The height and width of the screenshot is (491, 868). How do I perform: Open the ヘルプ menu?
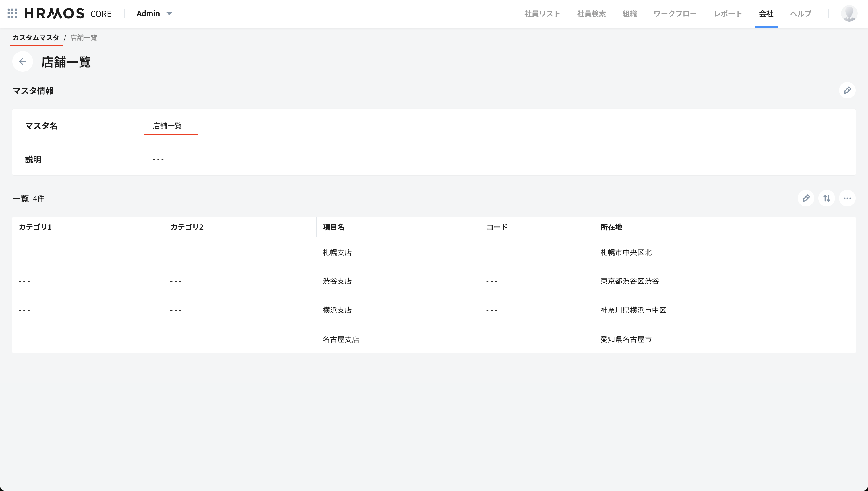(801, 13)
